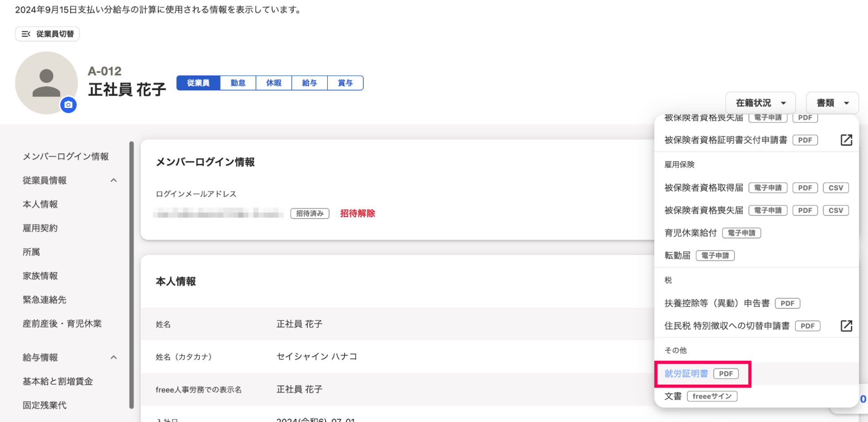This screenshot has width=868, height=422.
Task: Collapse the 従業員情報 sidebar section
Action: (x=114, y=180)
